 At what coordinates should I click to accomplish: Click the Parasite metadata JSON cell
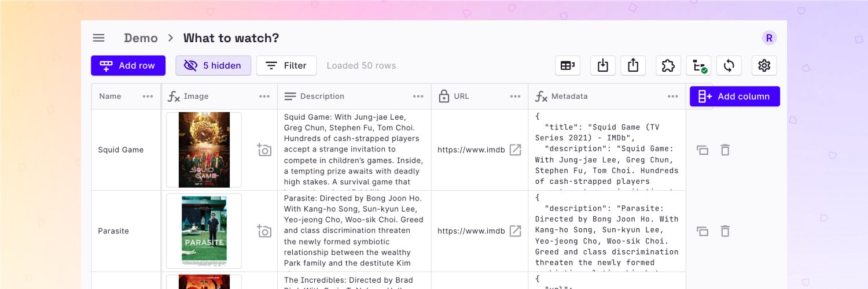(607, 231)
